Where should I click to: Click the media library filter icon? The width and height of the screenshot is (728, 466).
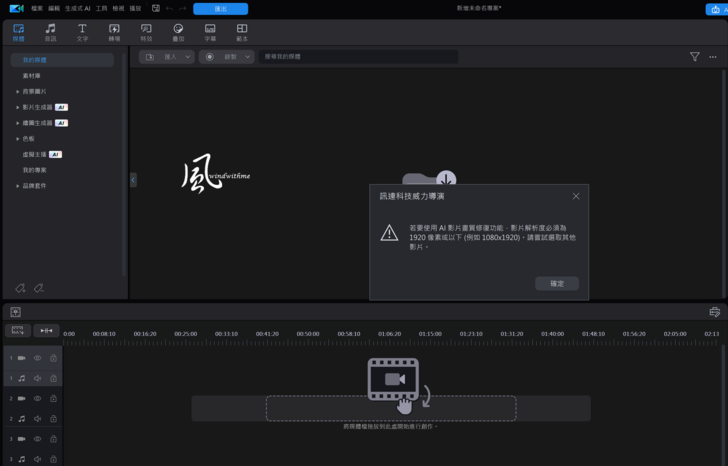[694, 57]
